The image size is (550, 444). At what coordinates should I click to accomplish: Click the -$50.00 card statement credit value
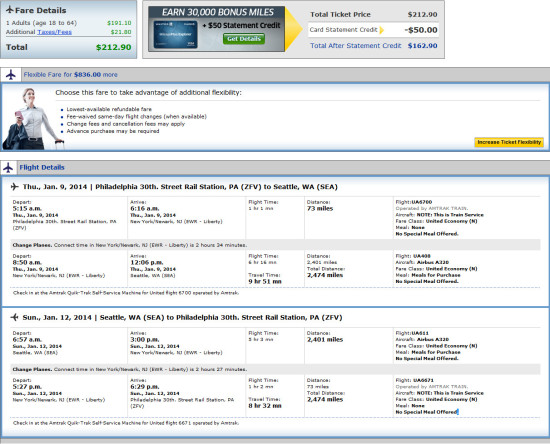point(421,30)
